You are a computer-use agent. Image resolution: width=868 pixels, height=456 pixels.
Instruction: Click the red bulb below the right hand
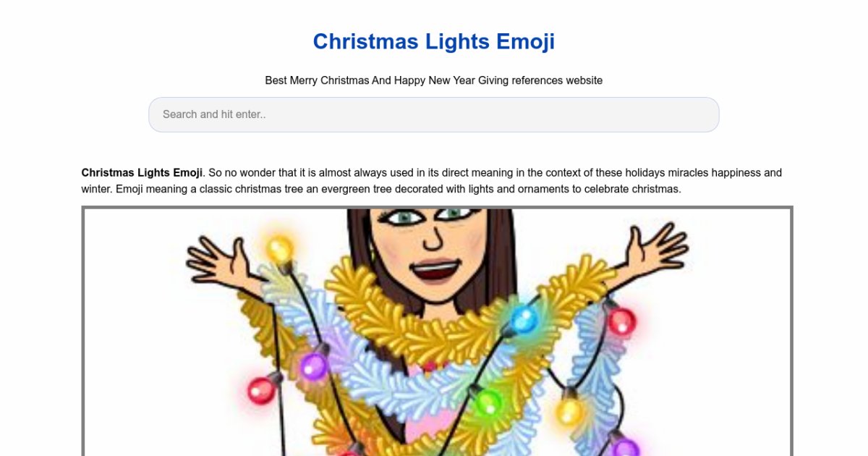click(621, 321)
